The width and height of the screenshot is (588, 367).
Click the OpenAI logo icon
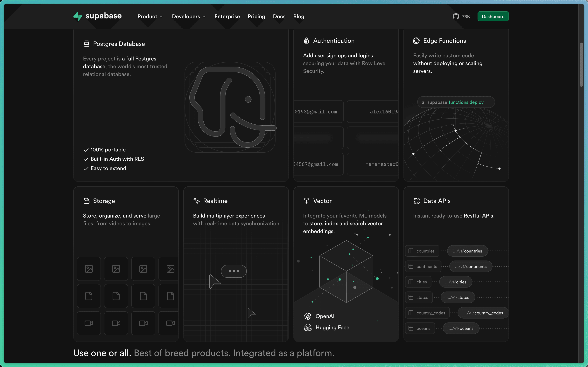click(308, 316)
